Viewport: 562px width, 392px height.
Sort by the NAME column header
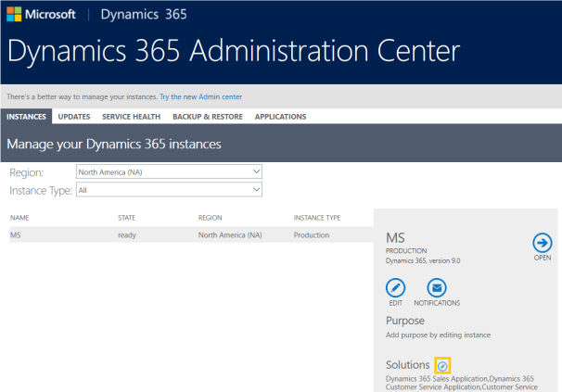20,218
